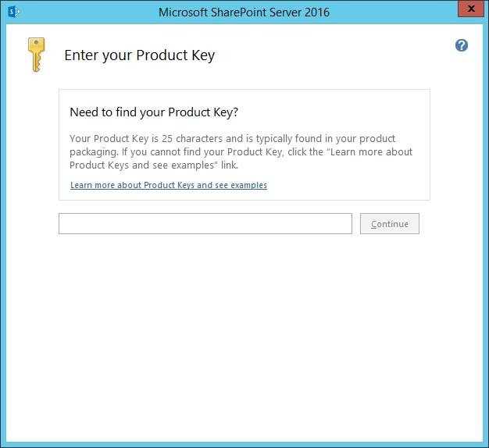Click the '25 characters' description paragraph
The image size is (489, 448).
(x=241, y=151)
